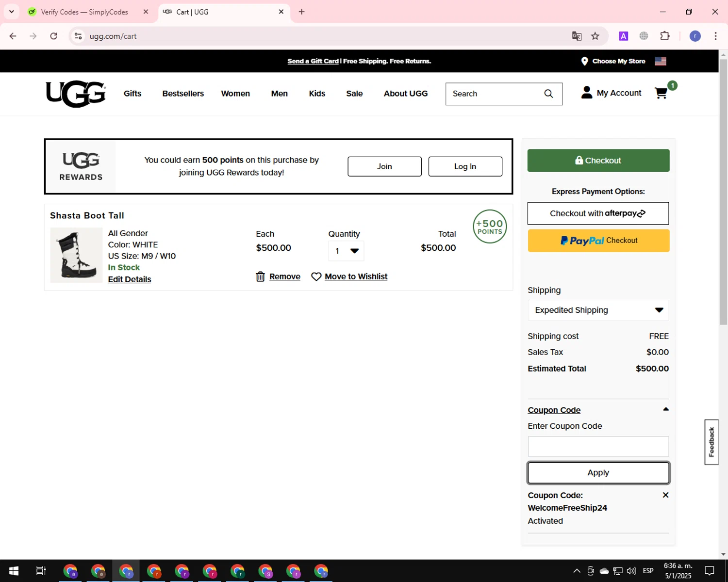Open the About UGG menu
This screenshot has width=728, height=582.
click(x=406, y=94)
